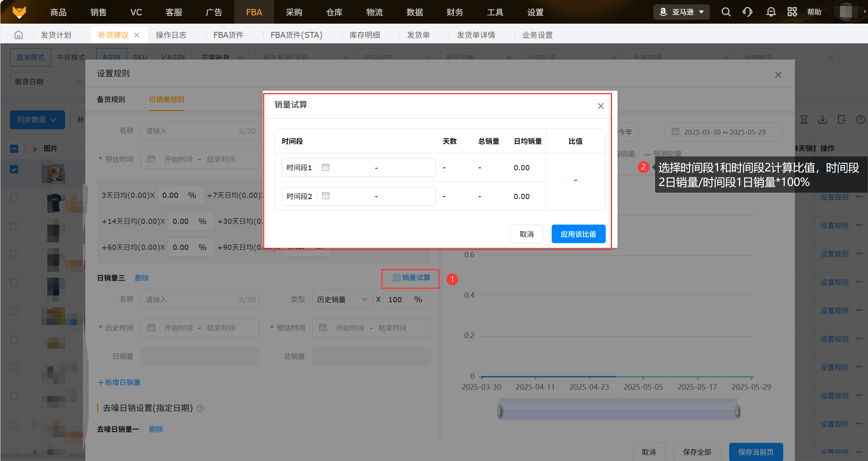Toggle the select-all checkbox in table header
The image size is (868, 461).
coord(14,149)
